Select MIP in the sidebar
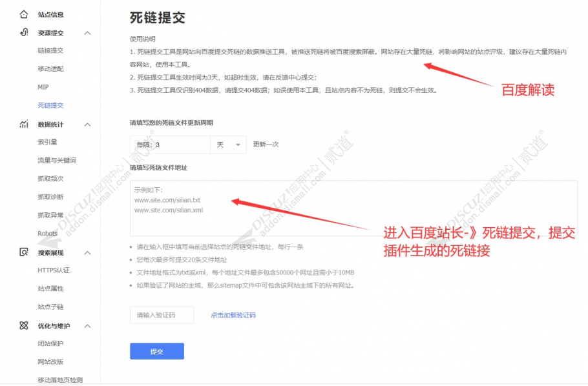 coord(43,87)
